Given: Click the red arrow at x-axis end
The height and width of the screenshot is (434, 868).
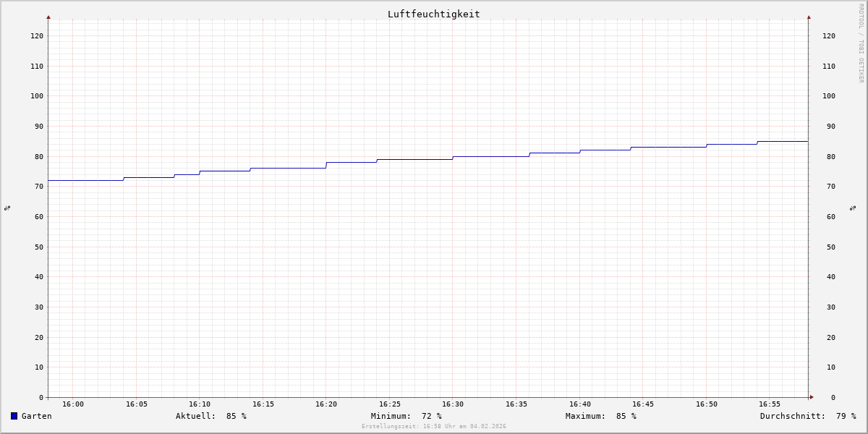Looking at the screenshot, I should (812, 396).
